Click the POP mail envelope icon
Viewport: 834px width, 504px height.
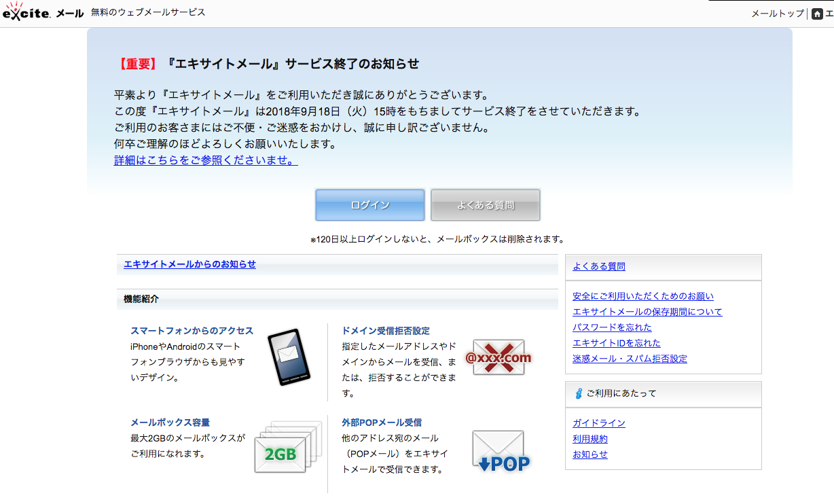(501, 451)
